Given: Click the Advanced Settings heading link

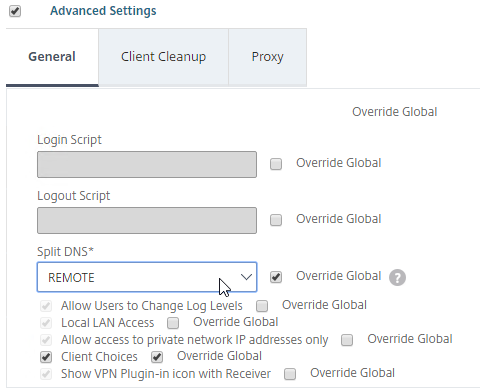Looking at the screenshot, I should click(103, 11).
